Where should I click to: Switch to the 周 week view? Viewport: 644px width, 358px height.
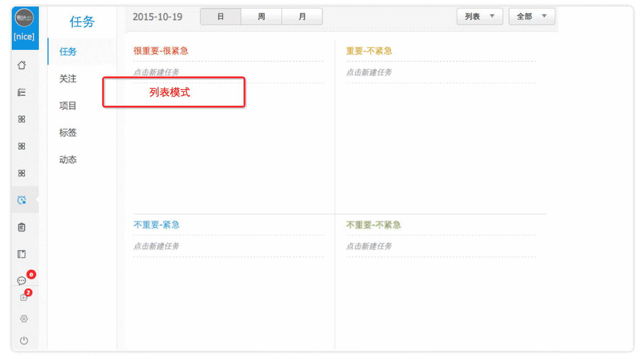pos(261,17)
